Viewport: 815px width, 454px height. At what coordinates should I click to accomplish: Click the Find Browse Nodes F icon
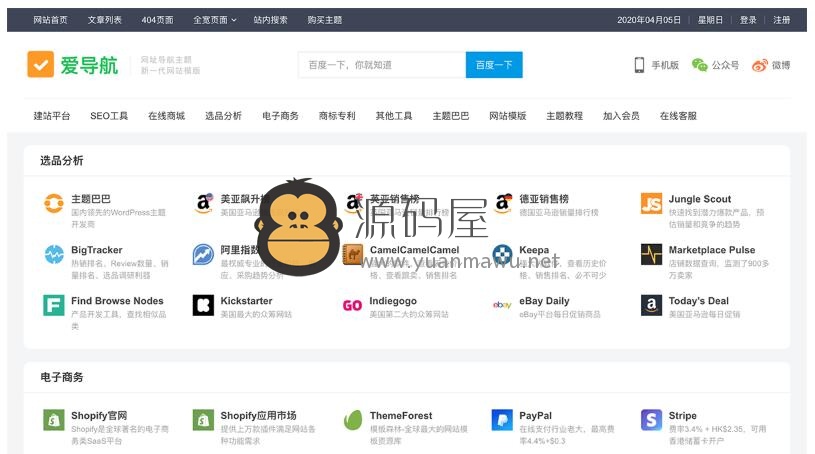pyautogui.click(x=54, y=305)
